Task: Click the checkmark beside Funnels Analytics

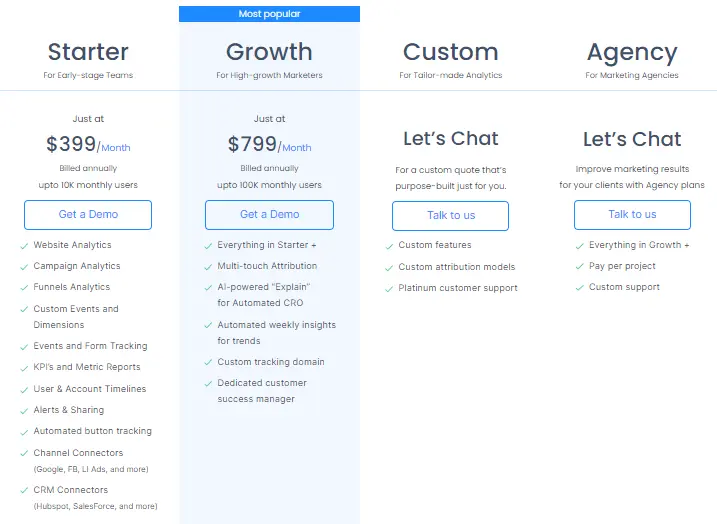Action: [x=23, y=287]
